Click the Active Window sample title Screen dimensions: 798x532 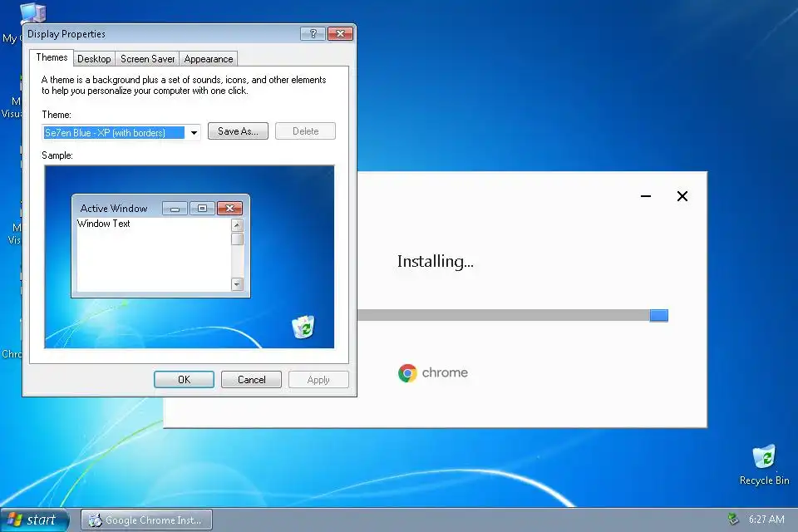114,208
